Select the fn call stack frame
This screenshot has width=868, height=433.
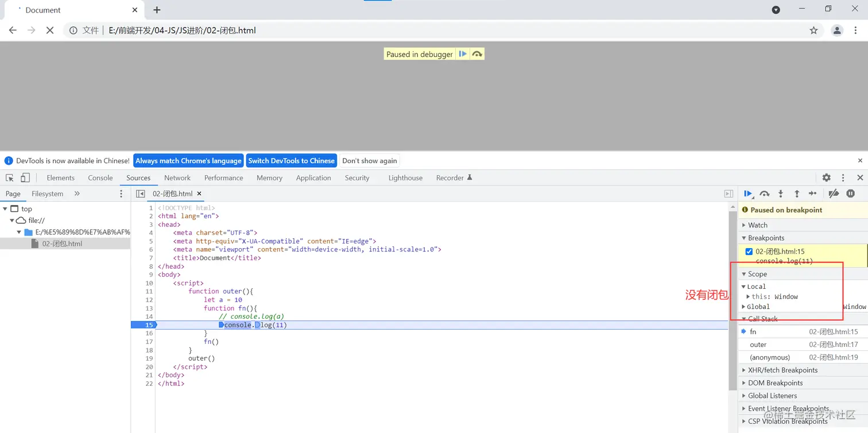click(803, 332)
